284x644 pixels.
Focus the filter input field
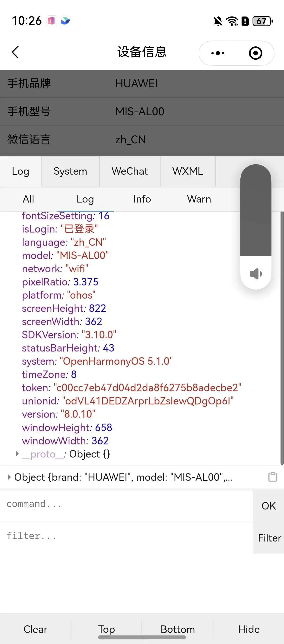126,538
